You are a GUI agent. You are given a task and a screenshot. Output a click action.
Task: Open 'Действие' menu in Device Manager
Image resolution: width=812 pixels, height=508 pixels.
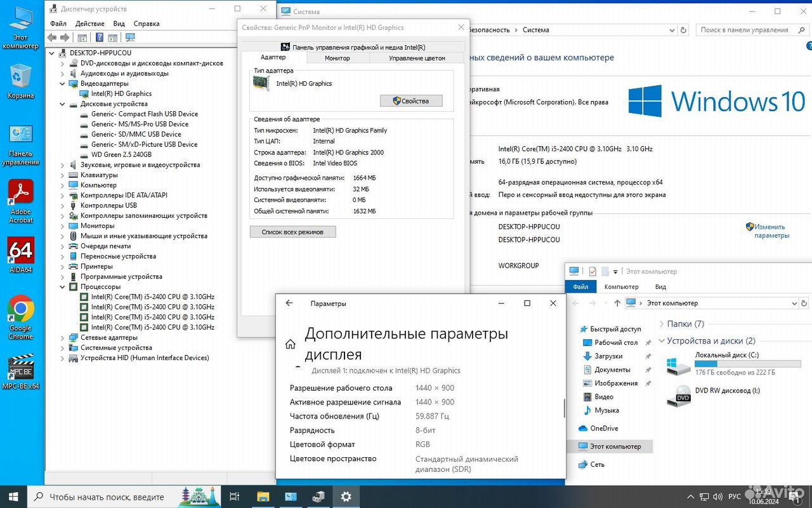click(x=90, y=23)
